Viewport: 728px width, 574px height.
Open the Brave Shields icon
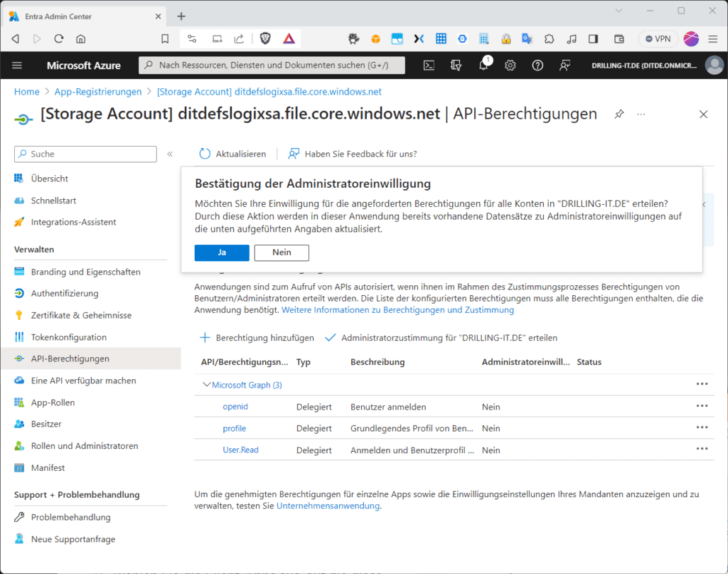coord(265,38)
